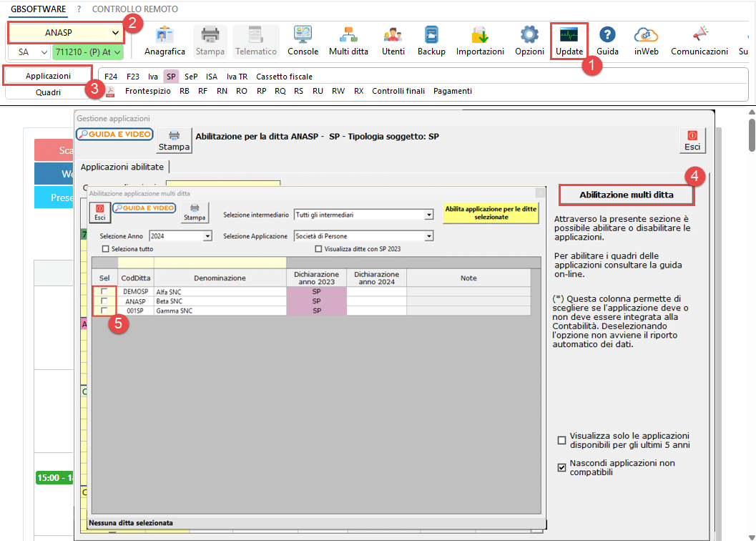Uncheck Nascondi applicazioni non compatibili
This screenshot has height=541, width=756.
pyautogui.click(x=561, y=468)
